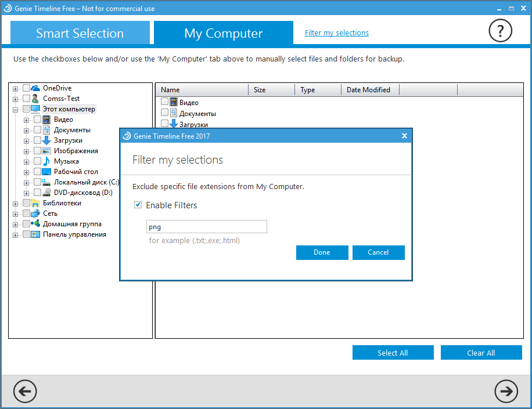Expand the OneDrive tree node
The height and width of the screenshot is (409, 532).
point(15,89)
